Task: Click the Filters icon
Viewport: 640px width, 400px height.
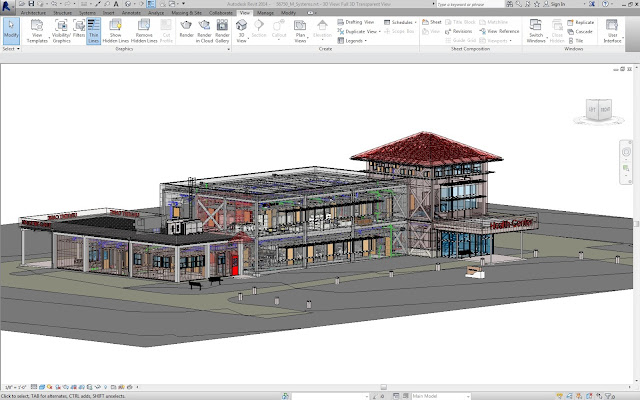Action: 79,29
